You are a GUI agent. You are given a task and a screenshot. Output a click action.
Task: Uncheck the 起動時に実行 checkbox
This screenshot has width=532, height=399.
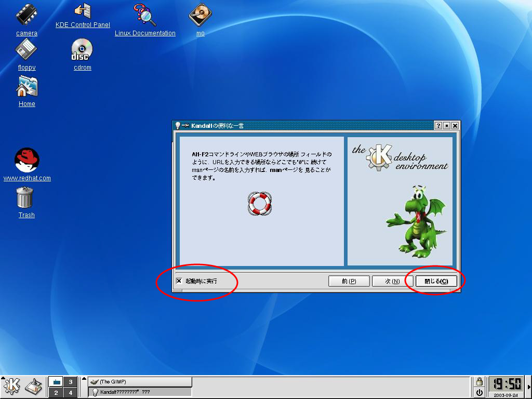[179, 281]
